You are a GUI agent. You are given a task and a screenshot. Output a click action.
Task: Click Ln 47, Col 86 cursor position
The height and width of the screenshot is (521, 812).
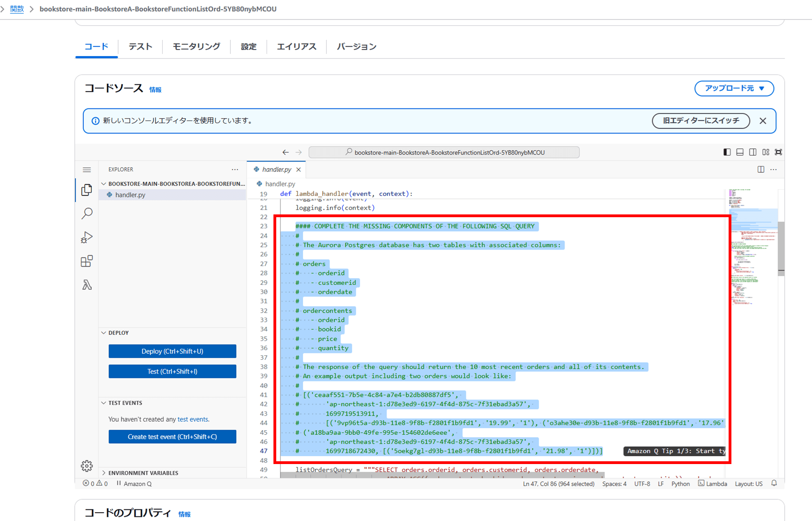[558, 483]
